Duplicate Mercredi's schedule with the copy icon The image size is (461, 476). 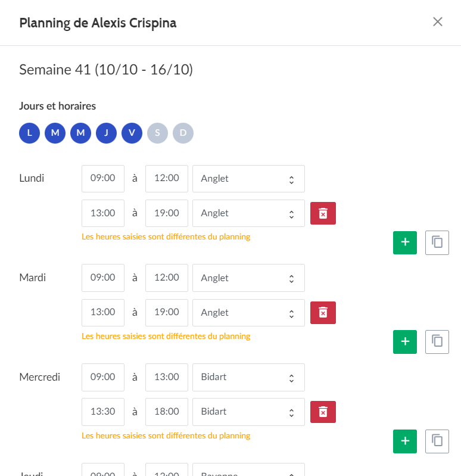click(x=437, y=441)
